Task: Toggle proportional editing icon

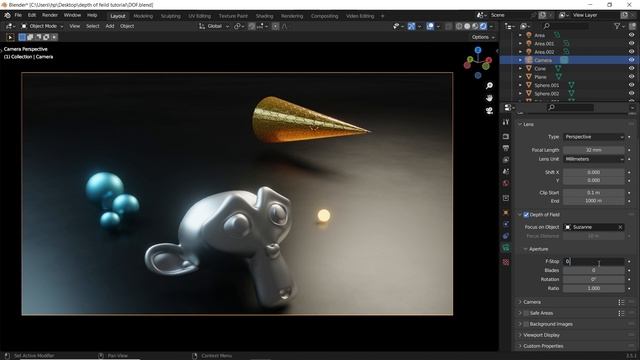Action: (x=276, y=26)
